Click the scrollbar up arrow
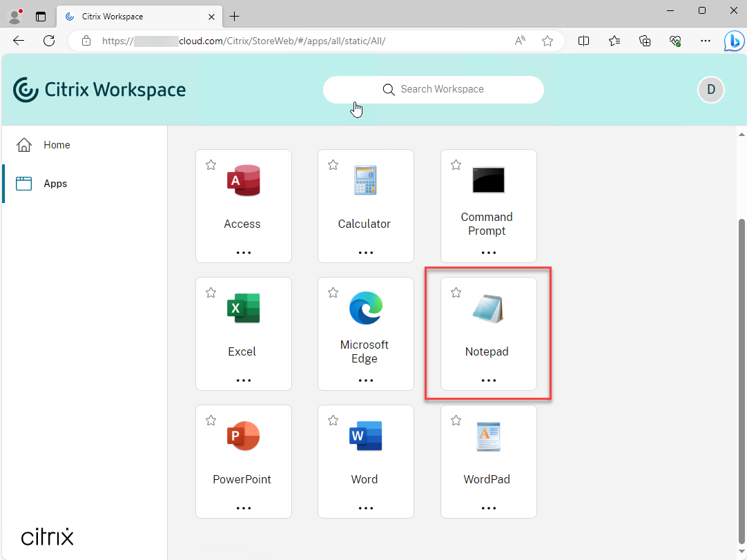The height and width of the screenshot is (560, 747). tap(741, 135)
